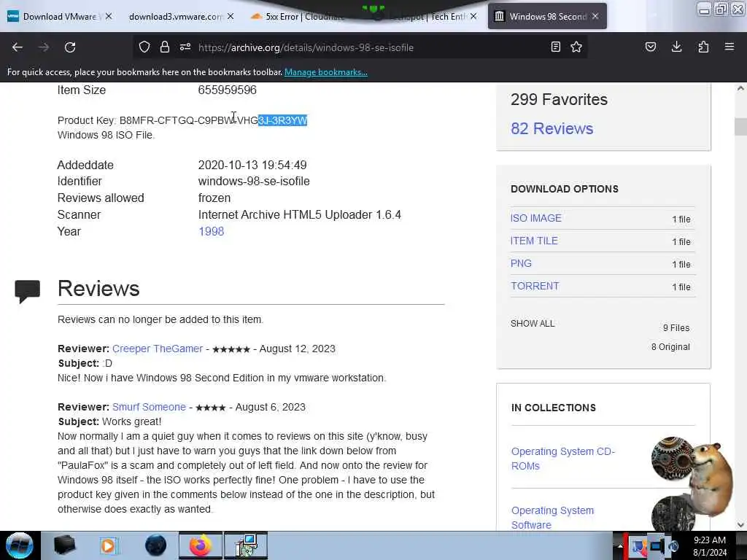Open the taskbar clock and date

point(710,546)
